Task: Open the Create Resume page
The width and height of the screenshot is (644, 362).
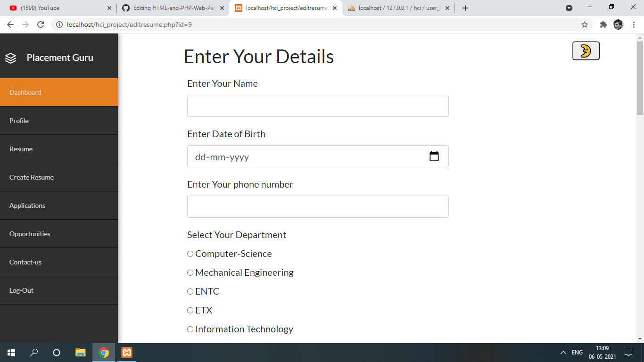Action: click(32, 177)
